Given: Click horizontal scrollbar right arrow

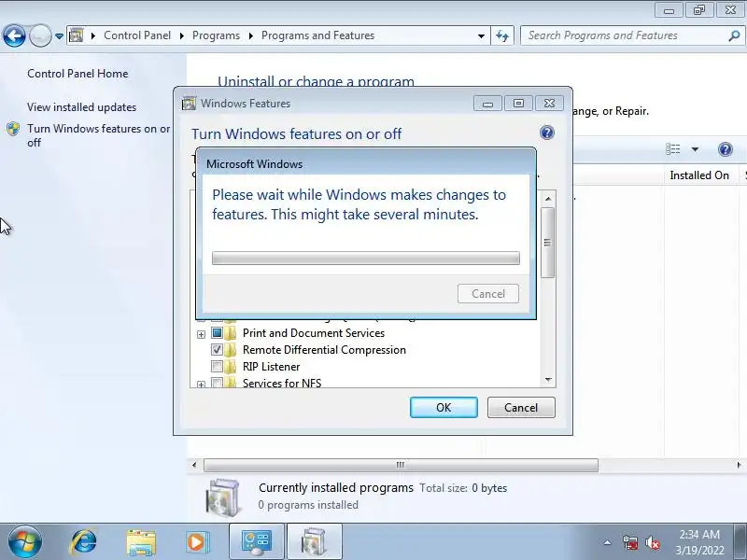Looking at the screenshot, I should [739, 465].
